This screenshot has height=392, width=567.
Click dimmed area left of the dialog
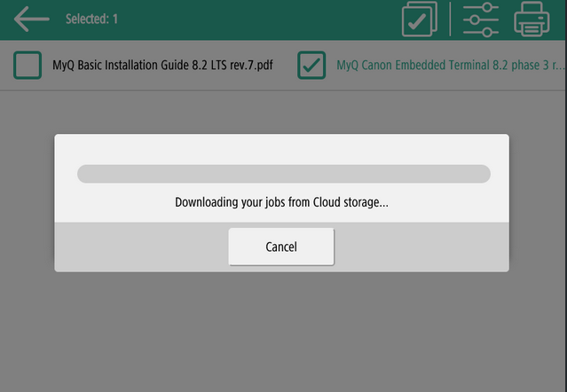[27, 204]
